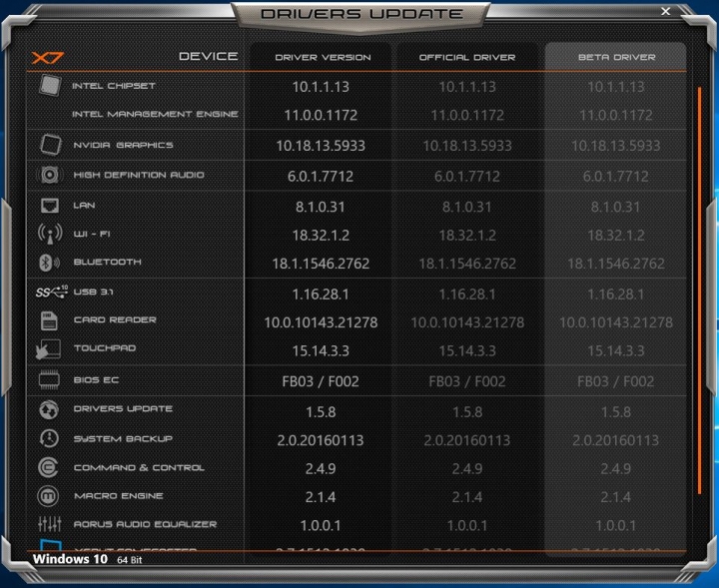Click the LAN ethernet port icon
719x588 pixels.
click(50, 206)
